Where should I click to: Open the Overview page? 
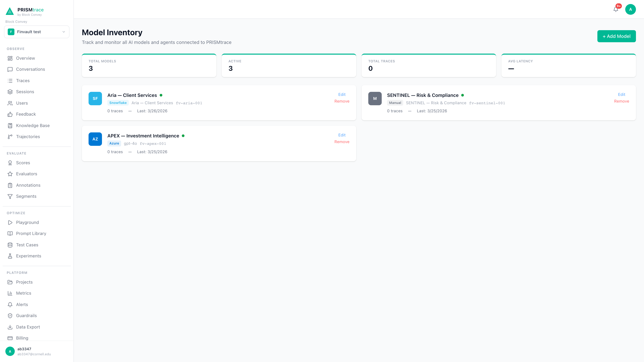click(x=37, y=58)
